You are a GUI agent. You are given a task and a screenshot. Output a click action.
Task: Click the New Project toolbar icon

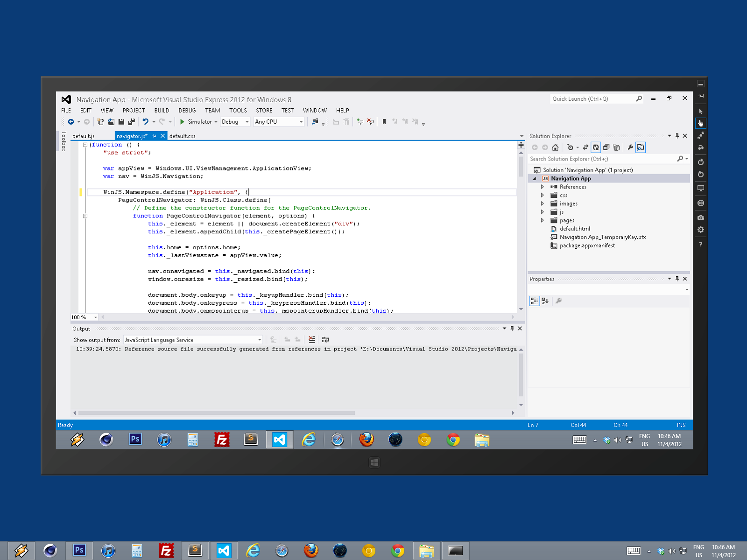100,122
